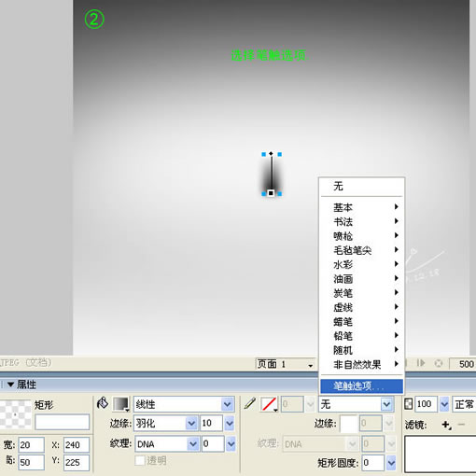
Task: Edit the object name field under 矩形
Action: click(63, 422)
